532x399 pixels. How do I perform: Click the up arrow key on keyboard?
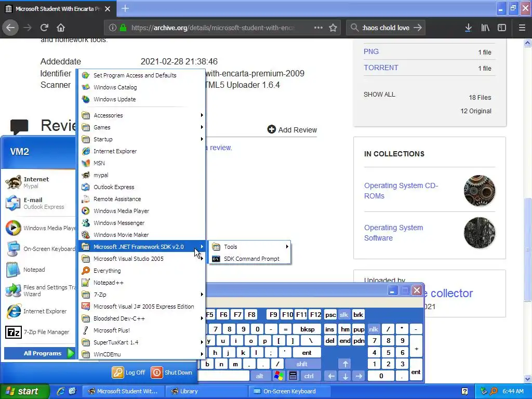[x=345, y=364]
